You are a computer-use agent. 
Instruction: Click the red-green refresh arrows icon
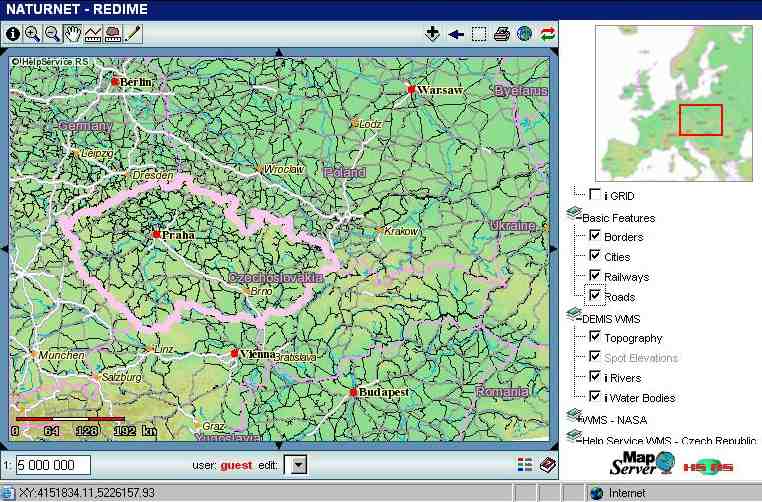(548, 34)
